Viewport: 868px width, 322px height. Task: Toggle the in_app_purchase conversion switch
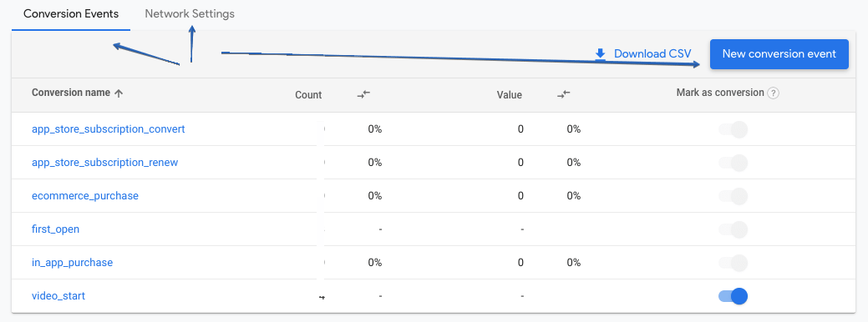[733, 262]
